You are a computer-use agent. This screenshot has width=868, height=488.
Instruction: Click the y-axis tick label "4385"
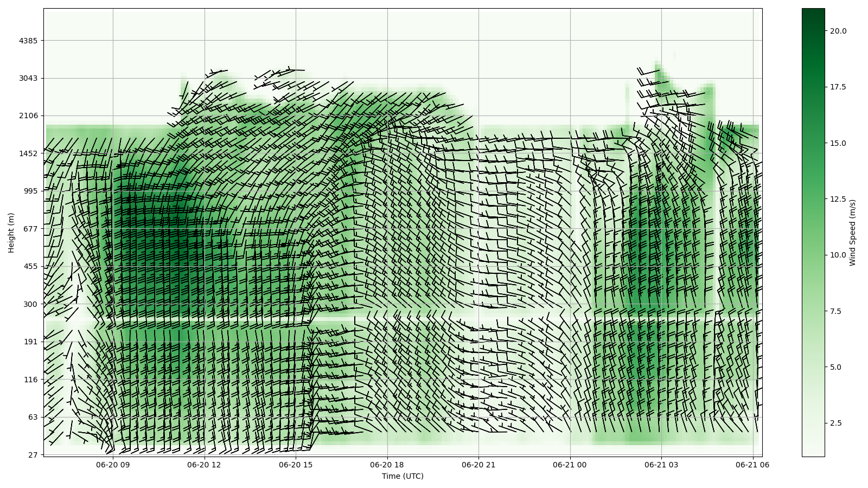[x=28, y=41]
